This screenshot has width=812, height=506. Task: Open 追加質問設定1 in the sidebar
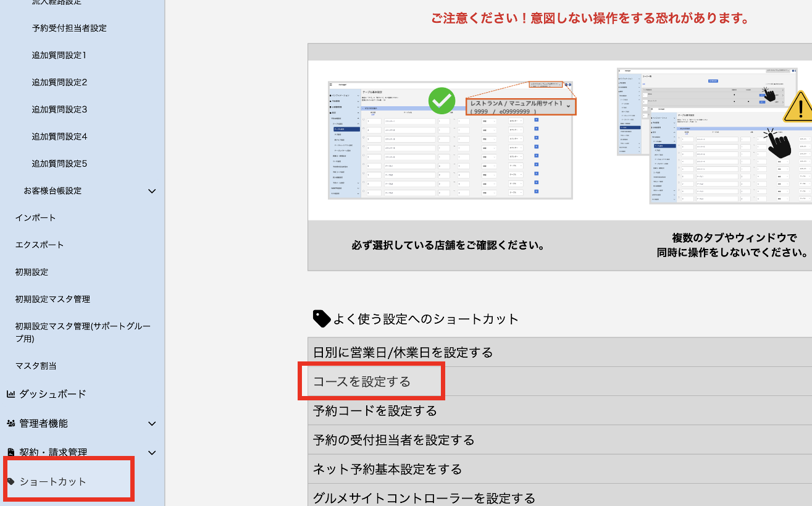coord(59,55)
